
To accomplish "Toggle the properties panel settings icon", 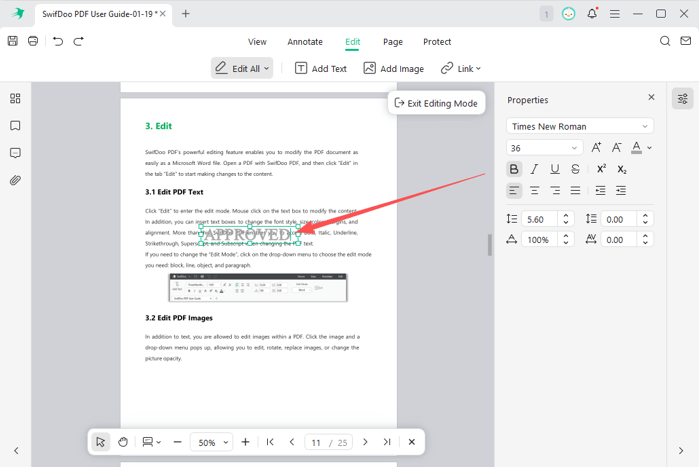I will click(x=683, y=99).
